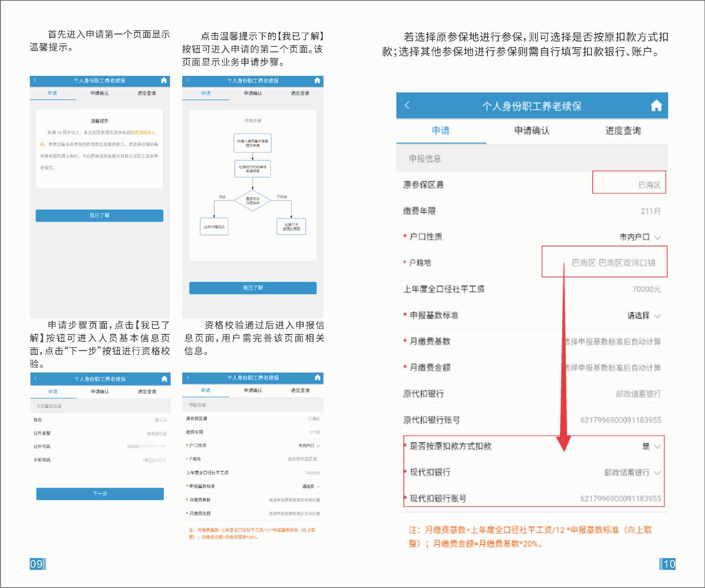Click 我已了解 button below 温馨提示 text
The width and height of the screenshot is (705, 588).
(99, 215)
